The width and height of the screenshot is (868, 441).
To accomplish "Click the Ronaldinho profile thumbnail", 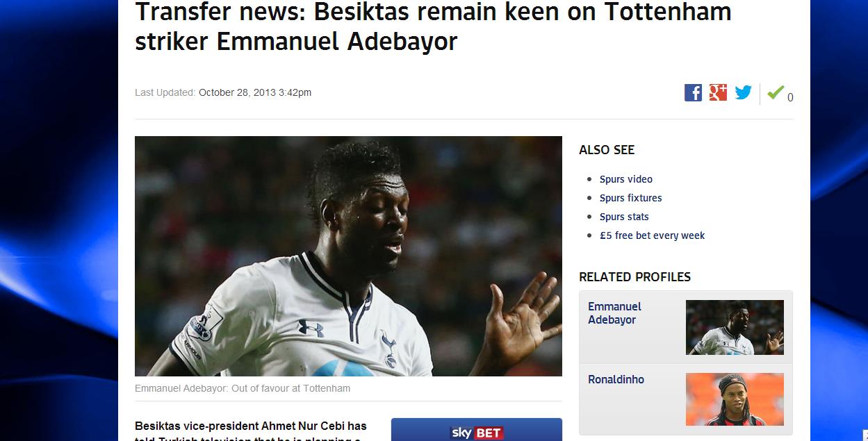I will (x=735, y=399).
